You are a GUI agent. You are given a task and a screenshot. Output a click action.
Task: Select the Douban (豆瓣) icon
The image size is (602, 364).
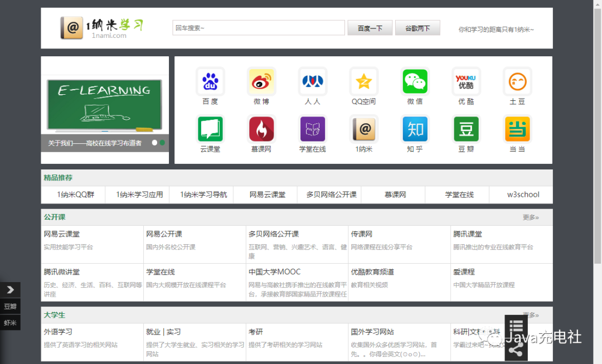[x=466, y=129]
